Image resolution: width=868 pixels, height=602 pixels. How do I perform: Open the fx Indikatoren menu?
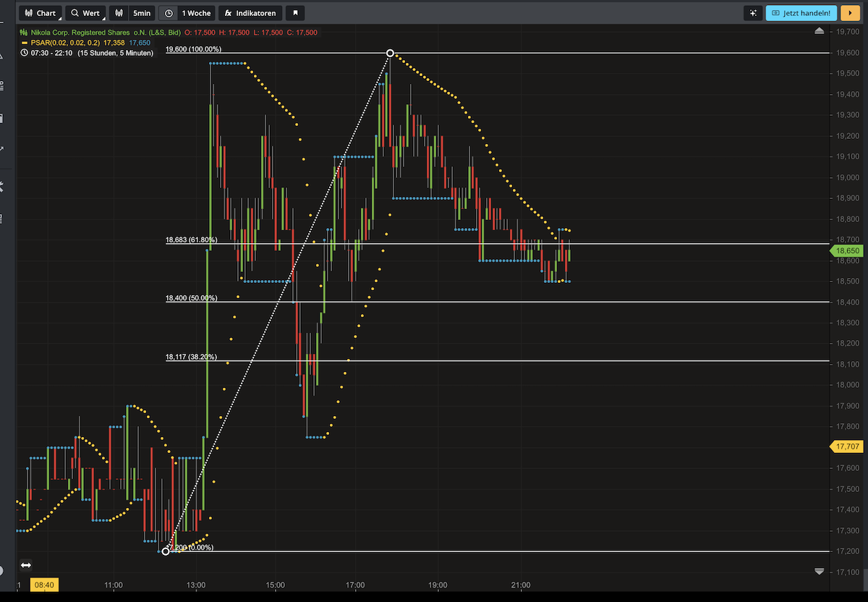coord(250,13)
